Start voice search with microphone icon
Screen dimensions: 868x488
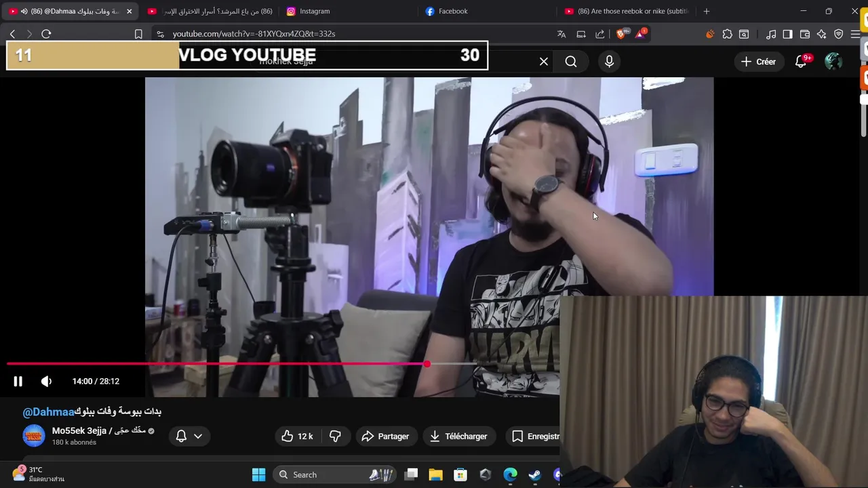(609, 62)
